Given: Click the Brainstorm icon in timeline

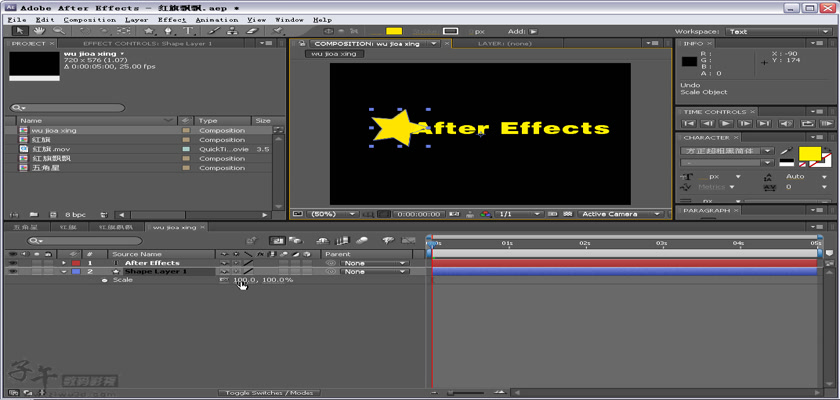Looking at the screenshot, I should click(x=388, y=241).
